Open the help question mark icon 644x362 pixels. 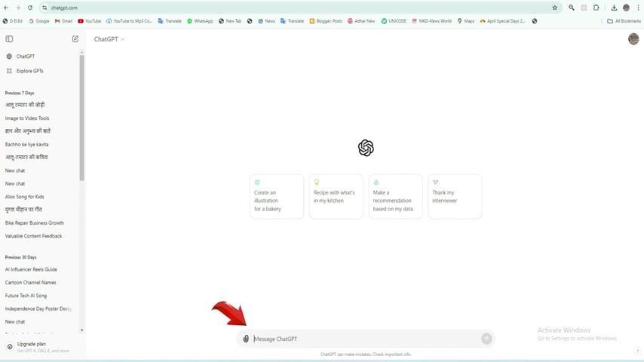pyautogui.click(x=637, y=351)
